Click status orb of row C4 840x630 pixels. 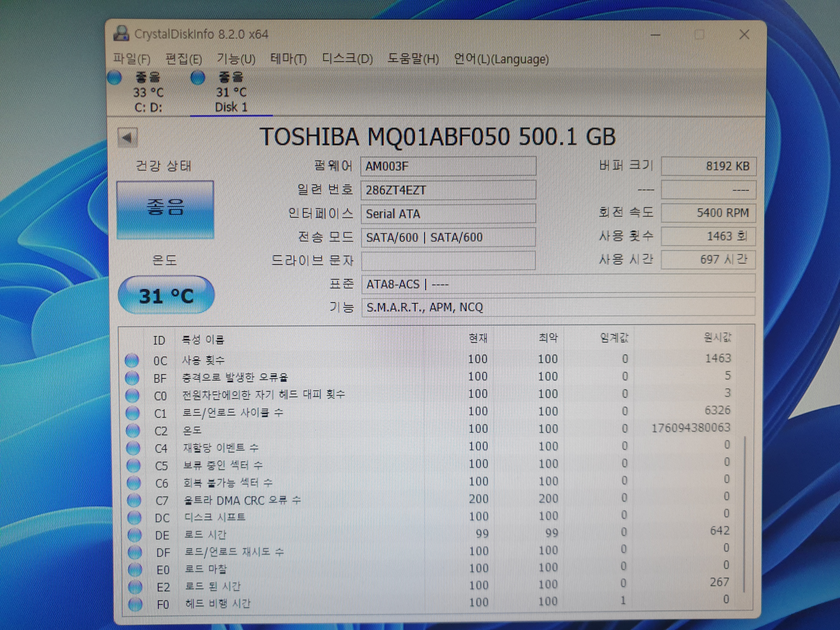[x=133, y=448]
